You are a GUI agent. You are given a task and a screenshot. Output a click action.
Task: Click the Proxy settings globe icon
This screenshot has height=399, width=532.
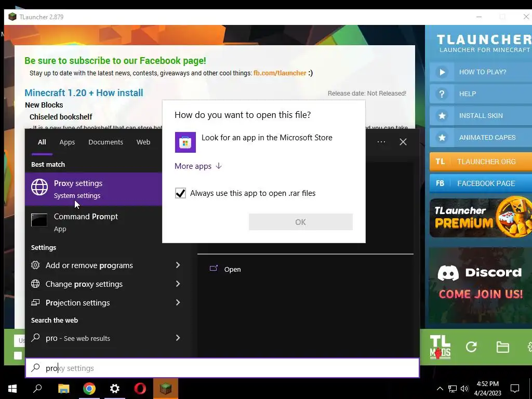click(x=39, y=187)
